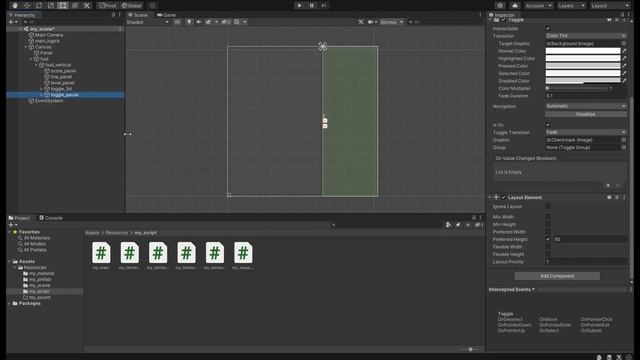Expand the toggle_pause object
Image resolution: width=640 pixels, height=360 pixels.
(42, 95)
